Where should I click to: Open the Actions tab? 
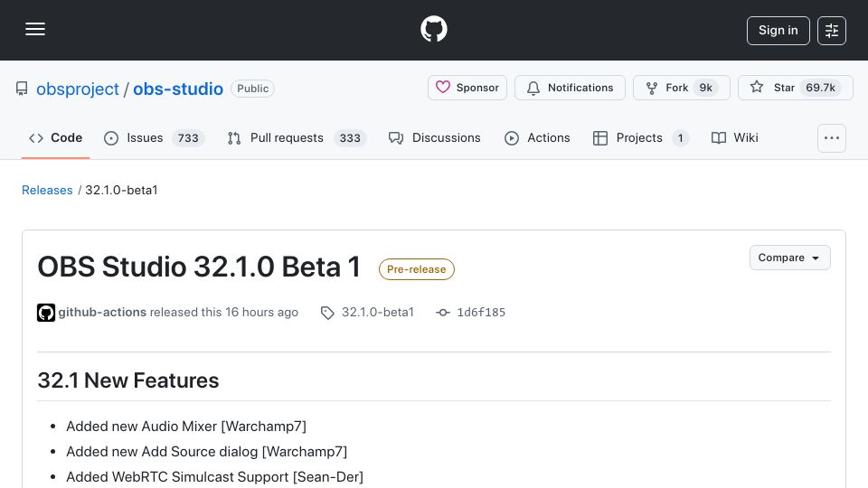(x=537, y=137)
